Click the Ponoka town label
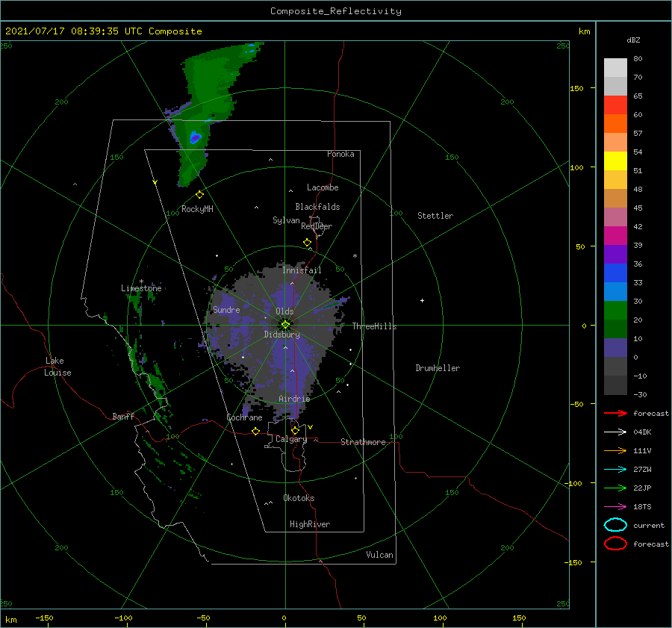 click(x=340, y=154)
